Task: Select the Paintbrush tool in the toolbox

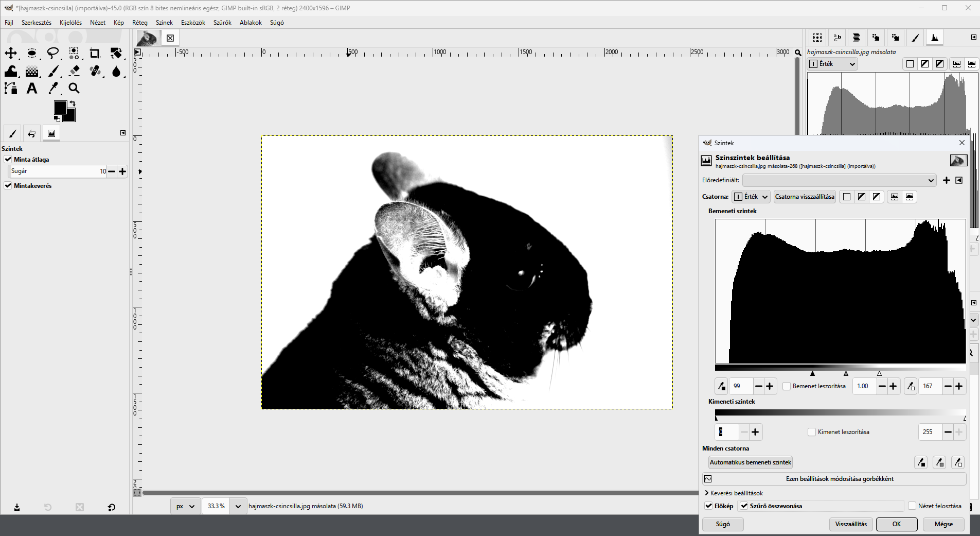Action: (53, 71)
